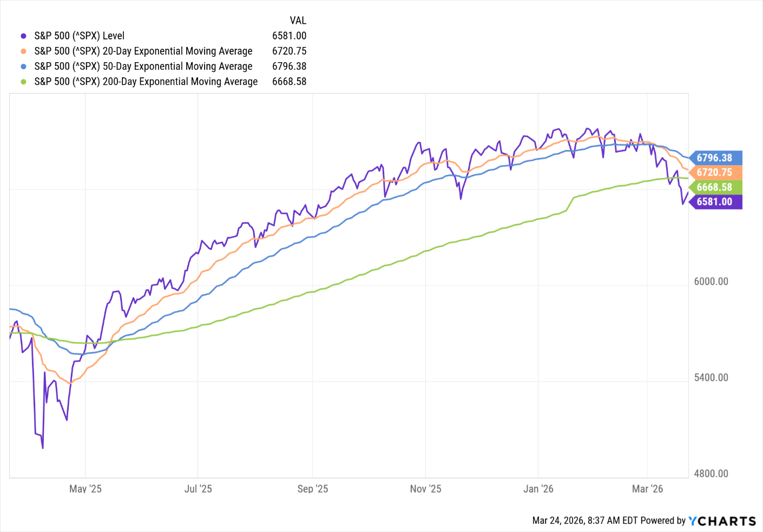The width and height of the screenshot is (763, 532).
Task: Select the 200-Day Exponential Moving Average label
Action: tap(146, 82)
